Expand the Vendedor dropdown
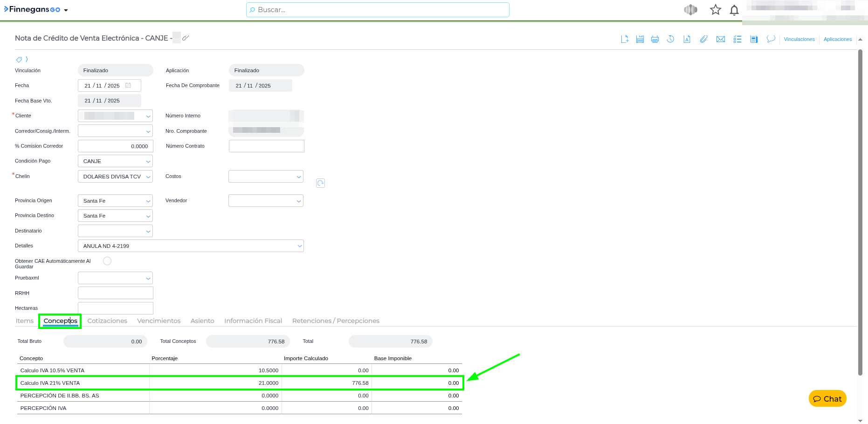 pyautogui.click(x=266, y=201)
